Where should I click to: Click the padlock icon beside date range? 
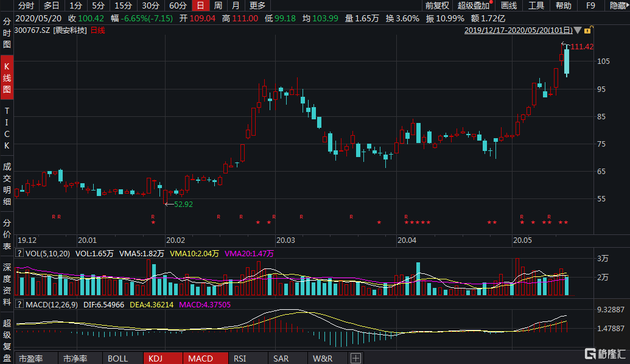point(589,30)
